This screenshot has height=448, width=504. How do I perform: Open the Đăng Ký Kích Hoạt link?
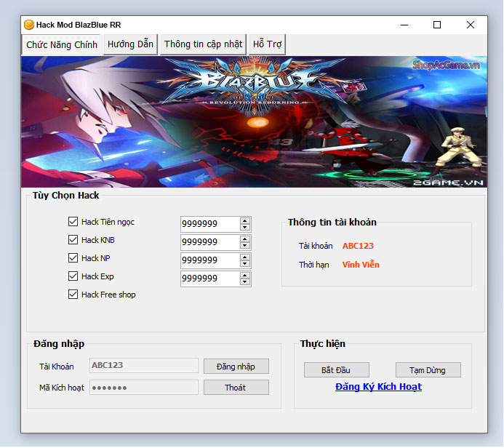tap(378, 387)
